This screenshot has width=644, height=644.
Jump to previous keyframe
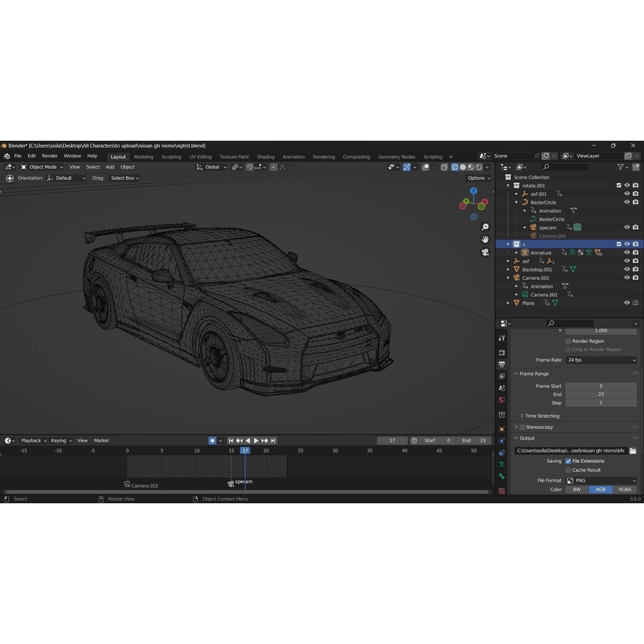[240, 441]
